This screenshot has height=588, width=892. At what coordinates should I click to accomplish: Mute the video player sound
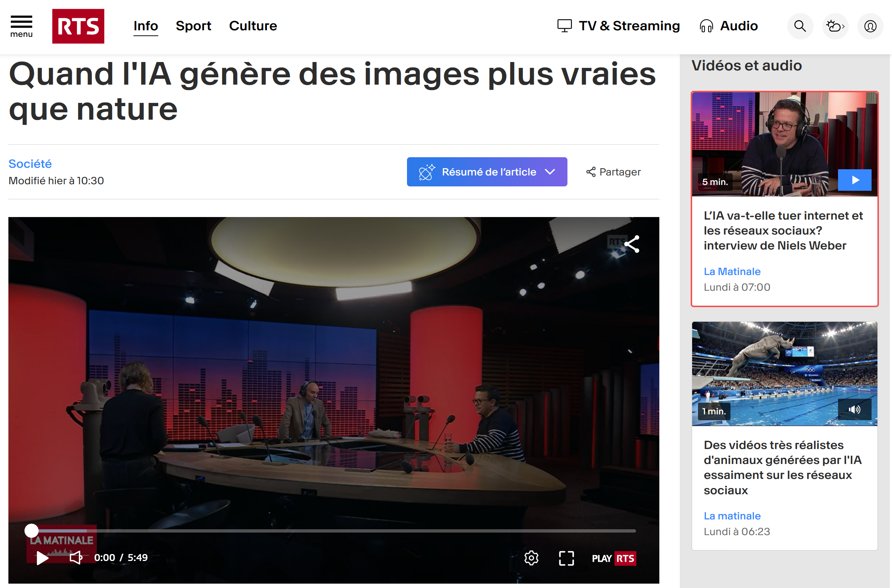tap(75, 558)
